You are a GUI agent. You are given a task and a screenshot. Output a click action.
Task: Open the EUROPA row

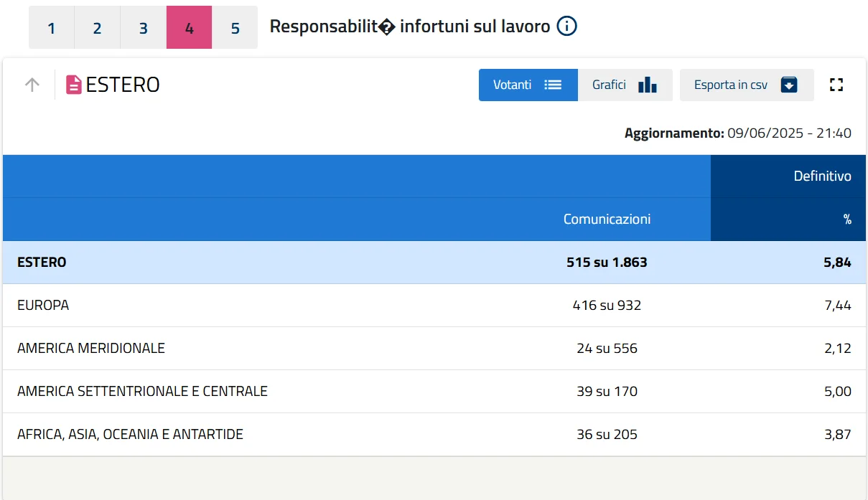point(43,306)
